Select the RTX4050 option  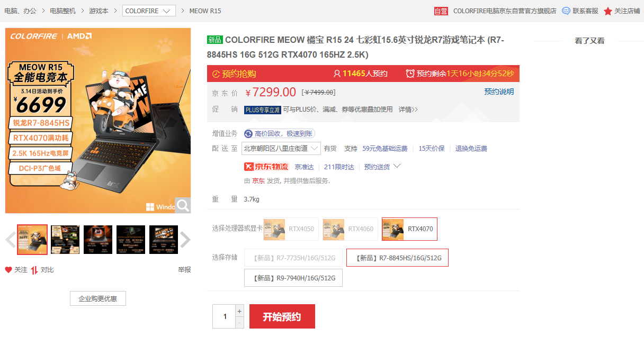click(291, 229)
